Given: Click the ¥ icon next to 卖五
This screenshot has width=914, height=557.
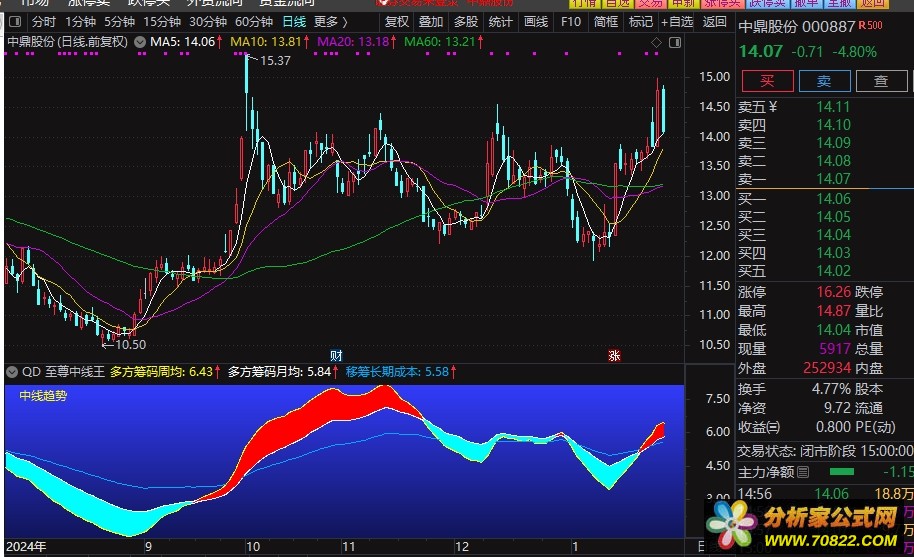Looking at the screenshot, I should click(773, 107).
